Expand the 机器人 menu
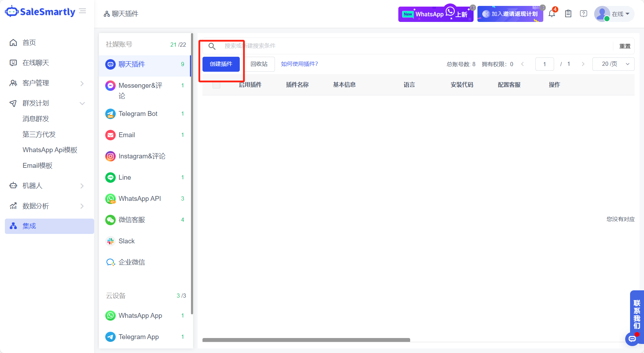 47,186
